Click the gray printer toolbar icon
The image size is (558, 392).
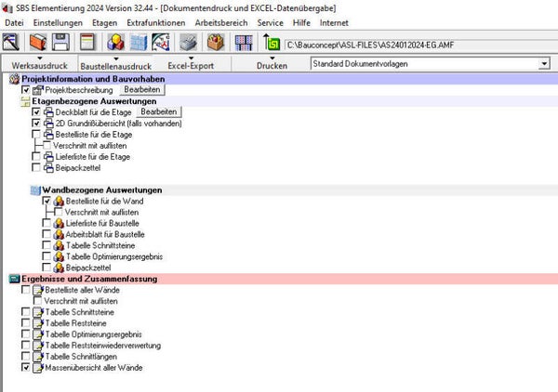[x=189, y=42]
